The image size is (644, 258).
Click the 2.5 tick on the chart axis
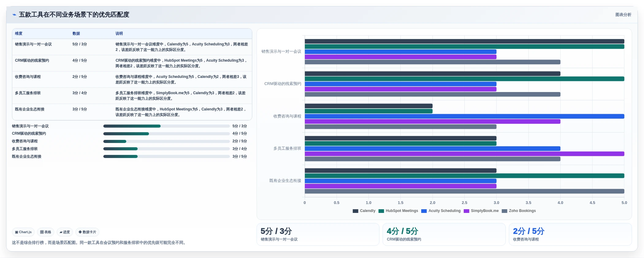pyautogui.click(x=464, y=203)
